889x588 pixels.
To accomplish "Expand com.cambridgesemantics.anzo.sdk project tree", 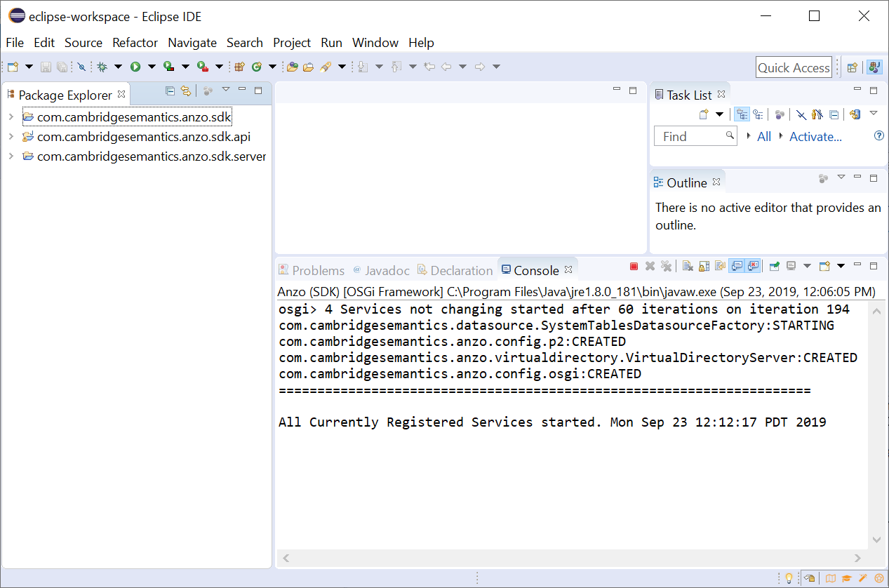I will [x=11, y=117].
